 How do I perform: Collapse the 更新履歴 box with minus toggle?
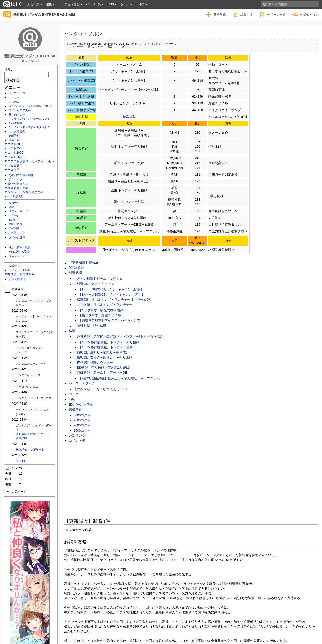pyautogui.click(x=8, y=290)
